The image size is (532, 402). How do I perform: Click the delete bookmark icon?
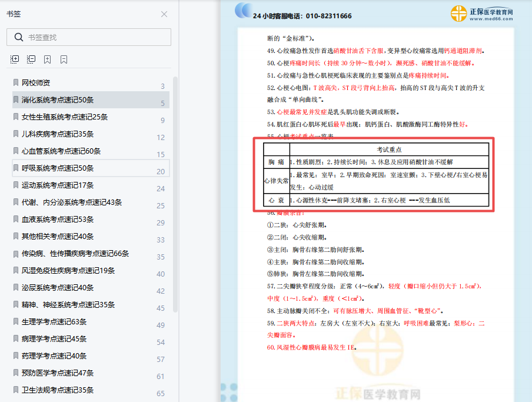click(64, 59)
